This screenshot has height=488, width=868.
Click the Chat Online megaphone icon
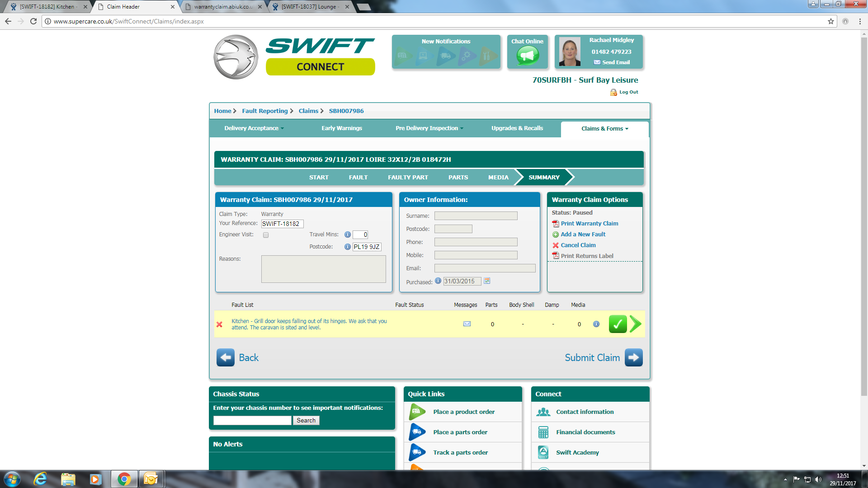(528, 56)
